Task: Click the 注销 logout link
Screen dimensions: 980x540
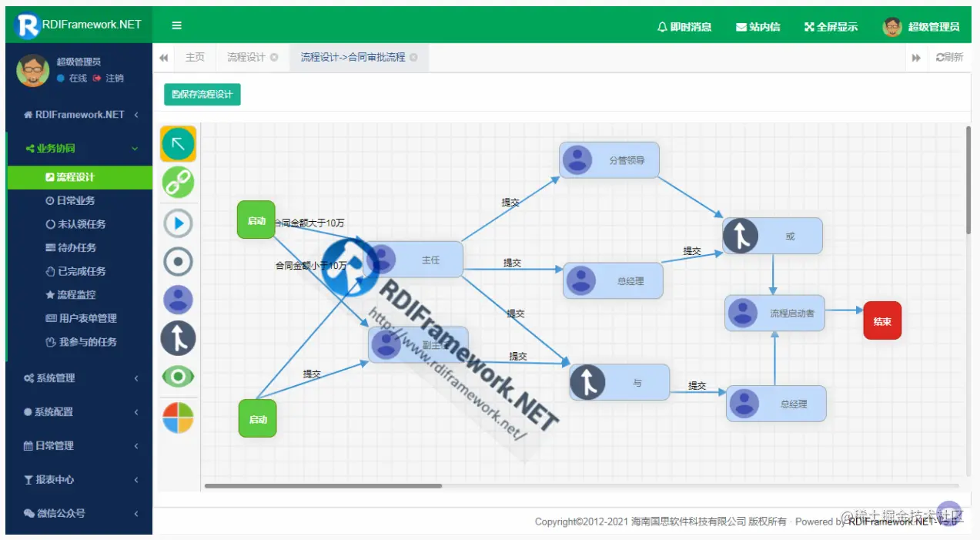Action: (113, 78)
